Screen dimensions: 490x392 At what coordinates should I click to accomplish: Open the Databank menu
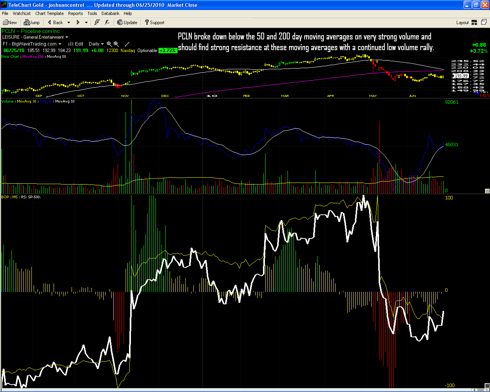pyautogui.click(x=110, y=13)
